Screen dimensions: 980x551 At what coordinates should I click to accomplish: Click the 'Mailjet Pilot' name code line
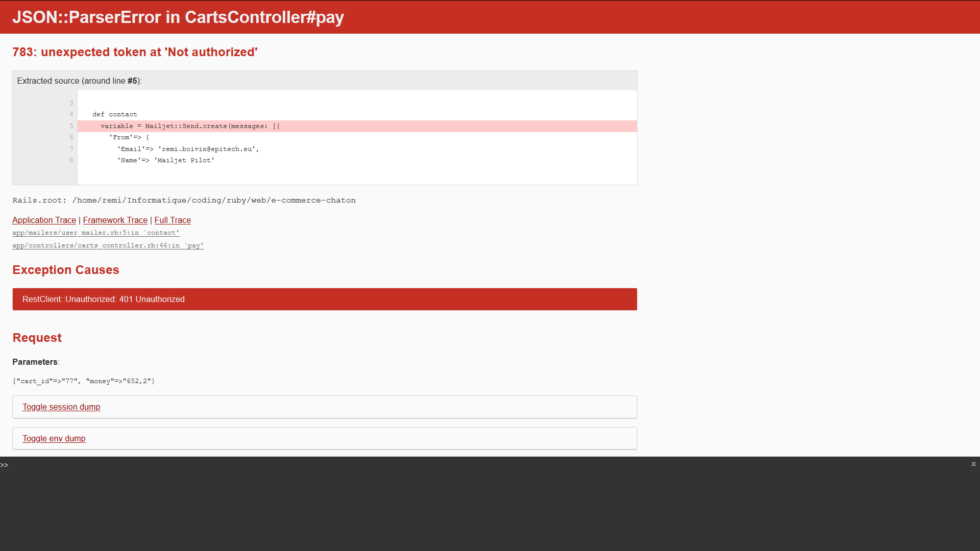165,160
